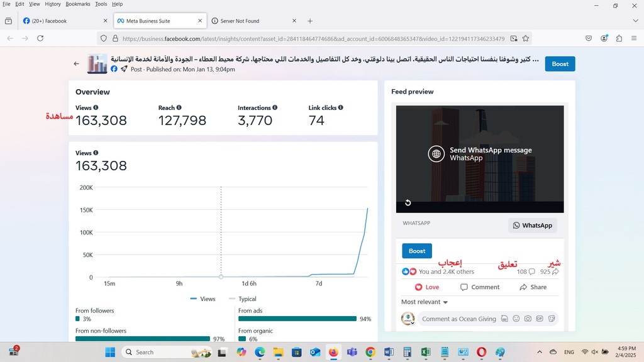Click the globe icon on the video preview

[436, 154]
